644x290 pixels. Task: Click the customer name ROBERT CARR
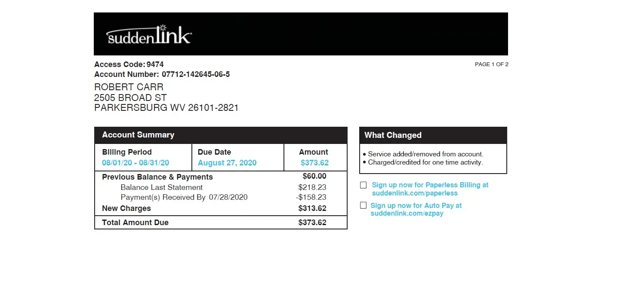point(129,87)
